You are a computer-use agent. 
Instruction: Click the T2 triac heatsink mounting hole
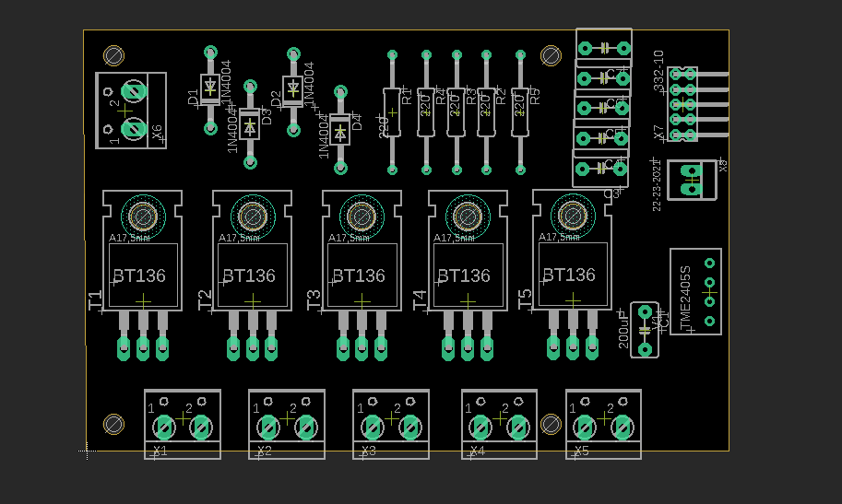point(252,216)
